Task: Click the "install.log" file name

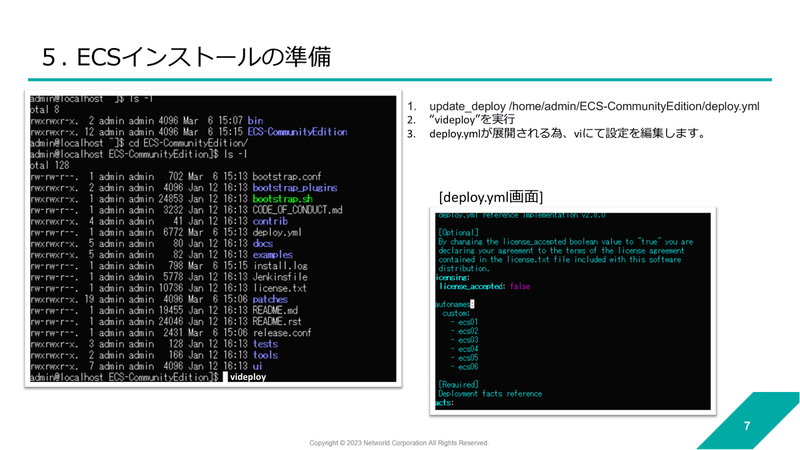Action: pyautogui.click(x=280, y=266)
